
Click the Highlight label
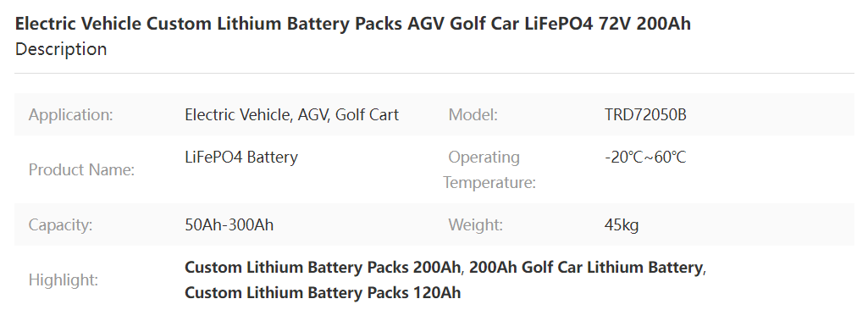tap(64, 279)
